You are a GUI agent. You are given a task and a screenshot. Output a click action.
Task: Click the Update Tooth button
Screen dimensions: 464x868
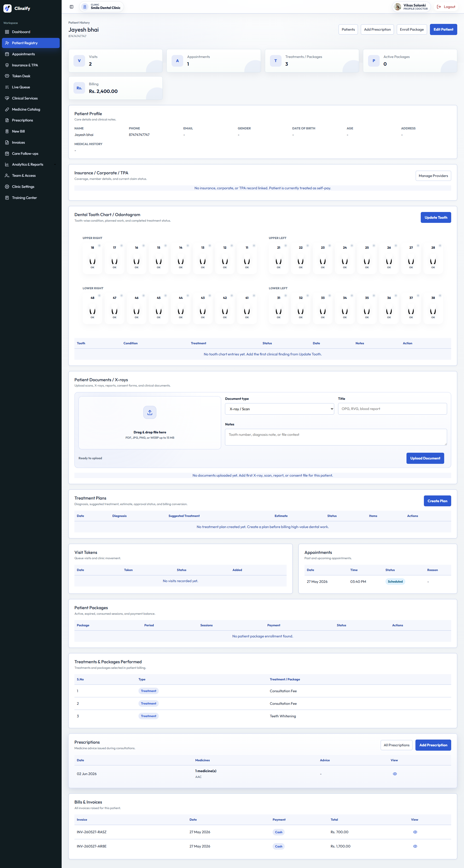tap(436, 217)
